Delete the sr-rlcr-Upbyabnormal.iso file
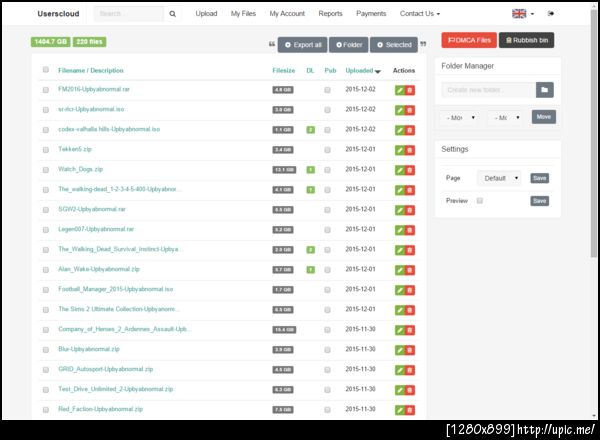600x440 pixels. (x=410, y=110)
